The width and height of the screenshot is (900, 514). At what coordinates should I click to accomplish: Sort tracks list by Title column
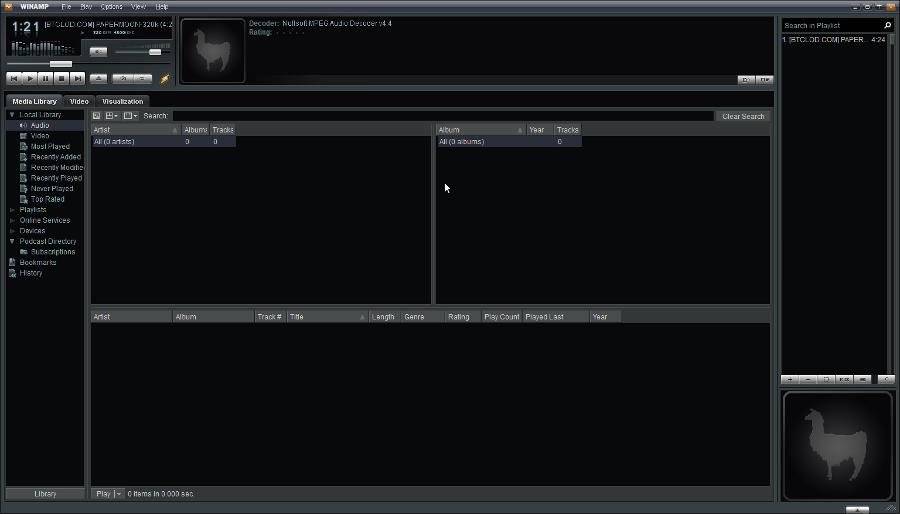click(x=327, y=317)
